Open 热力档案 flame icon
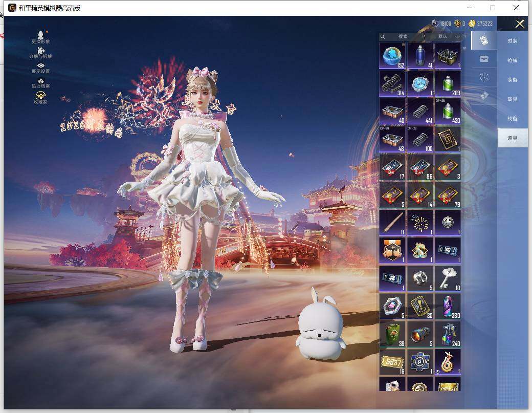This screenshot has width=532, height=413. click(x=41, y=83)
